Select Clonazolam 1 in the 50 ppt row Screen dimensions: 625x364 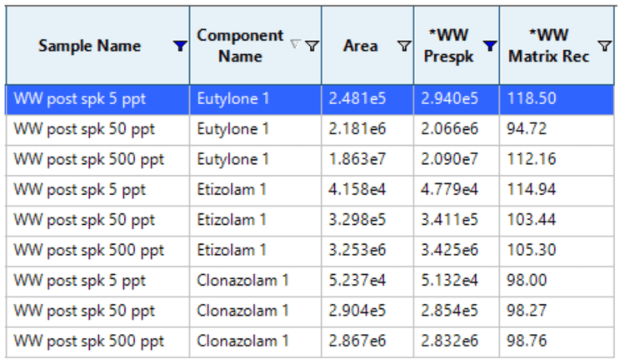242,311
